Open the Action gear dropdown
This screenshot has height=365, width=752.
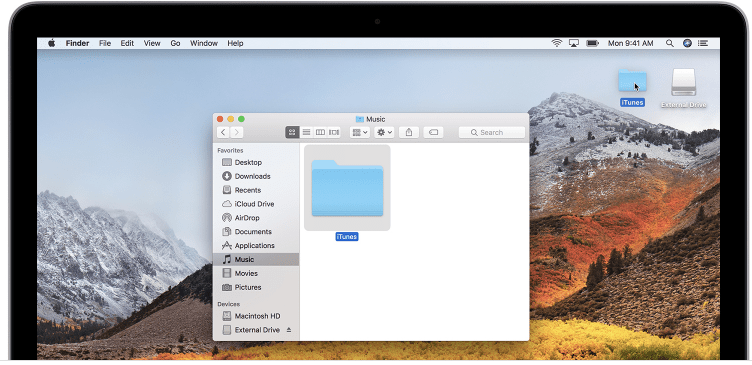[384, 132]
